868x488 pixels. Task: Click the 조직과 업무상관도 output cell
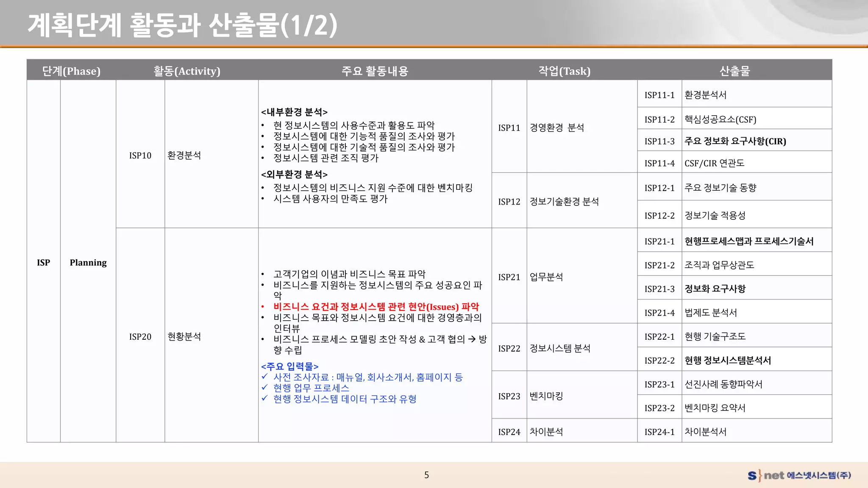pyautogui.click(x=757, y=265)
